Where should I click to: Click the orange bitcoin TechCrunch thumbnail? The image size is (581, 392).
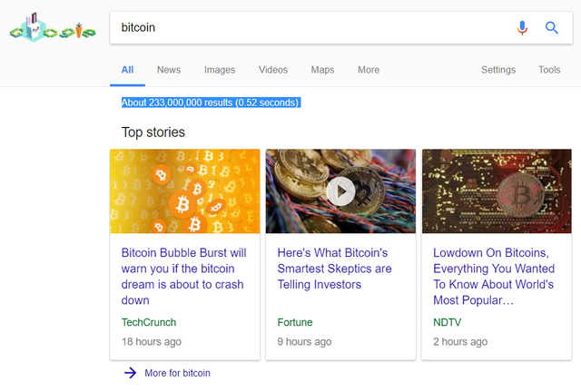185,191
